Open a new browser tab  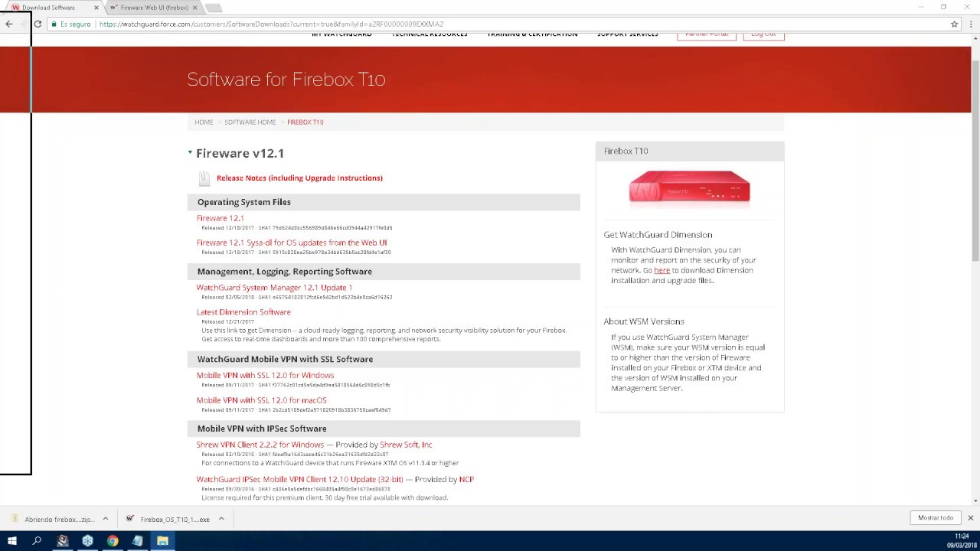pyautogui.click(x=214, y=8)
